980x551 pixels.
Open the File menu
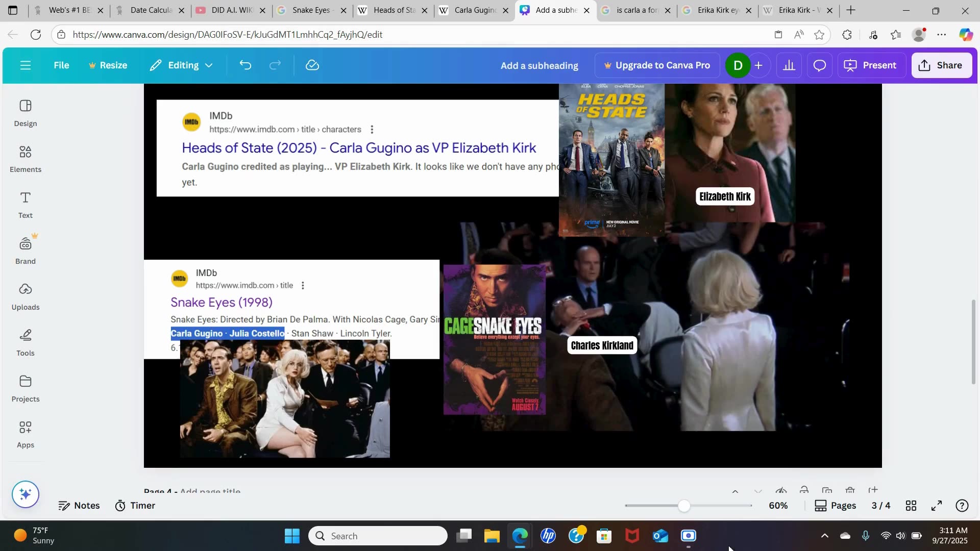click(x=61, y=65)
